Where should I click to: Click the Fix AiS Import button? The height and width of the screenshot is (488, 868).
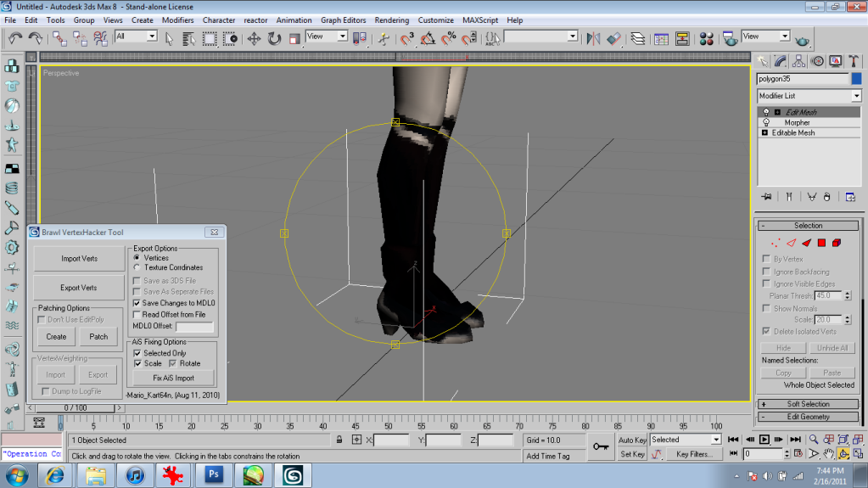173,378
